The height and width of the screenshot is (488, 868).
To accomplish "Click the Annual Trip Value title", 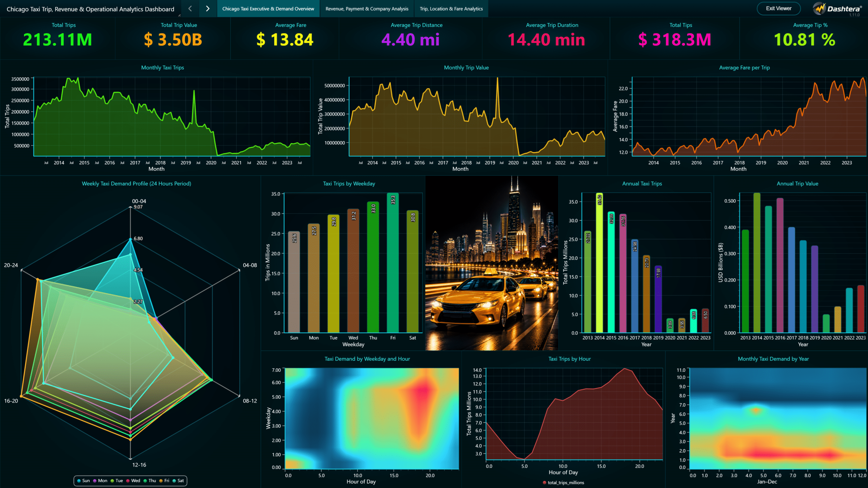I will coord(797,184).
